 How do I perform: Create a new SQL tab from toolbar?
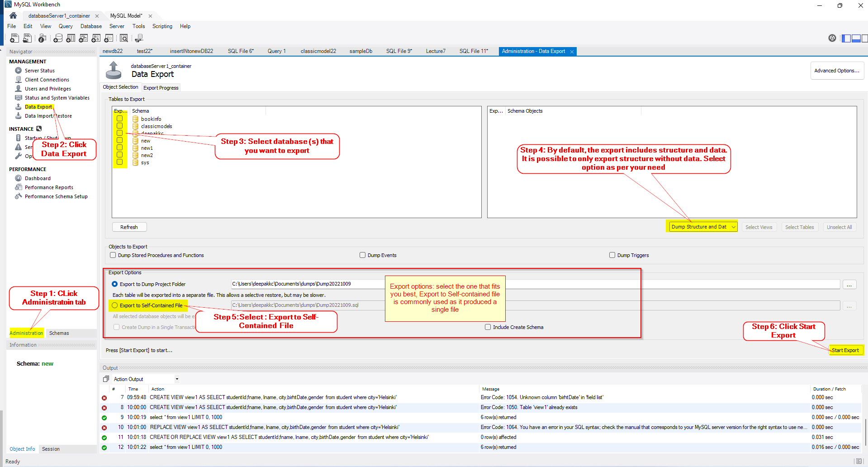click(14, 38)
